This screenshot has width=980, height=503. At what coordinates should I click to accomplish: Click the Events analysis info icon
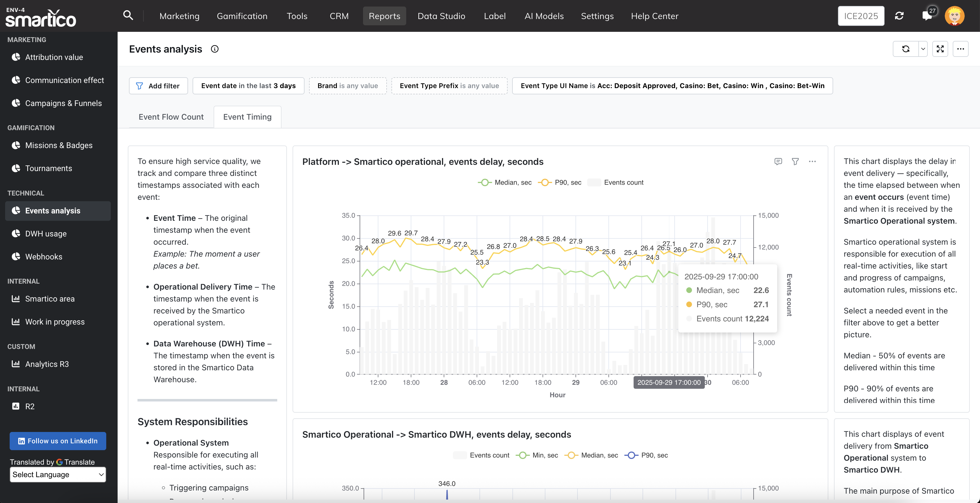(x=214, y=49)
